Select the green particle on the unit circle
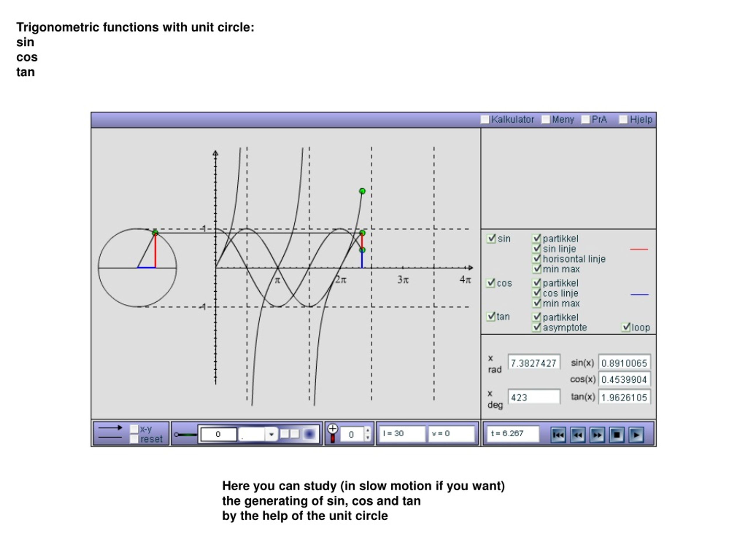Viewport: 747px width, 560px height. coord(155,233)
